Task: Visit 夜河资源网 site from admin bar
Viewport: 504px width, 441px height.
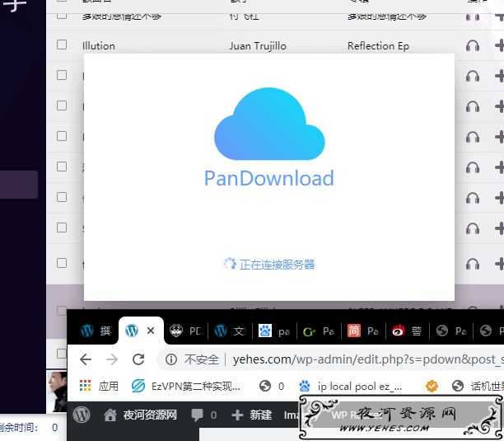Action: click(140, 415)
